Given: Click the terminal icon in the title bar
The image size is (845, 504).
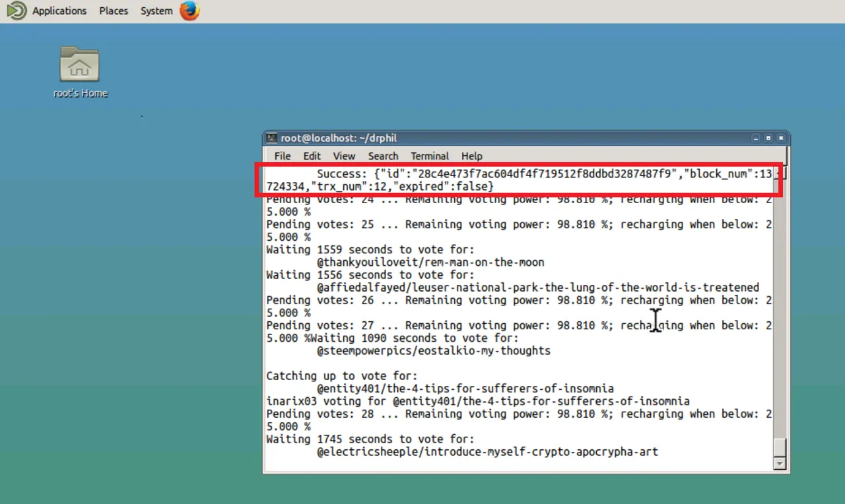Looking at the screenshot, I should tap(271, 138).
